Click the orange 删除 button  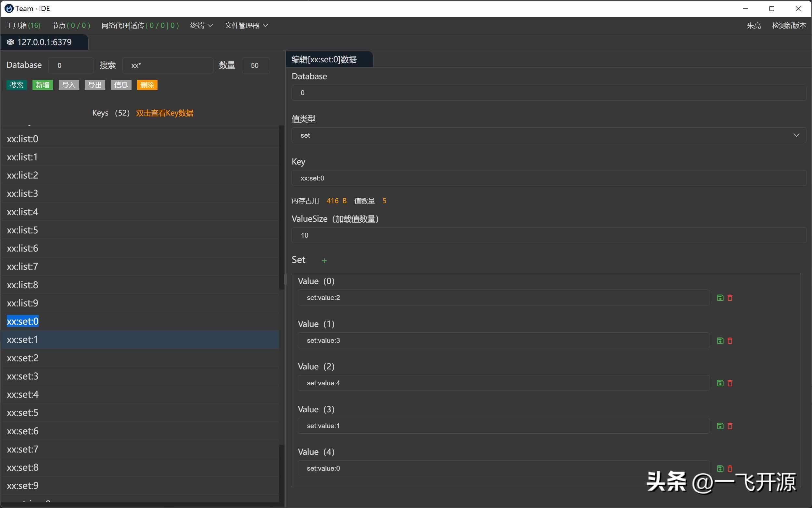(x=147, y=85)
